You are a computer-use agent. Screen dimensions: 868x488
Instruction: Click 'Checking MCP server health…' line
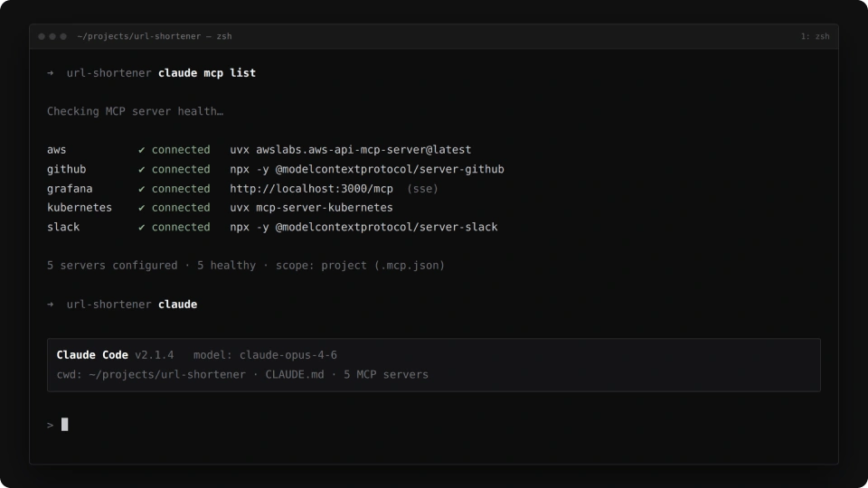135,111
